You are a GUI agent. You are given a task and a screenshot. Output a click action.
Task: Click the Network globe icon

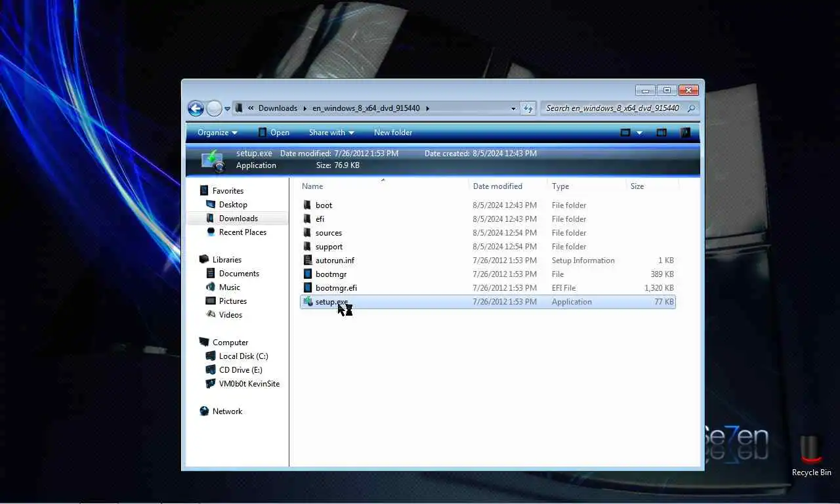point(204,411)
